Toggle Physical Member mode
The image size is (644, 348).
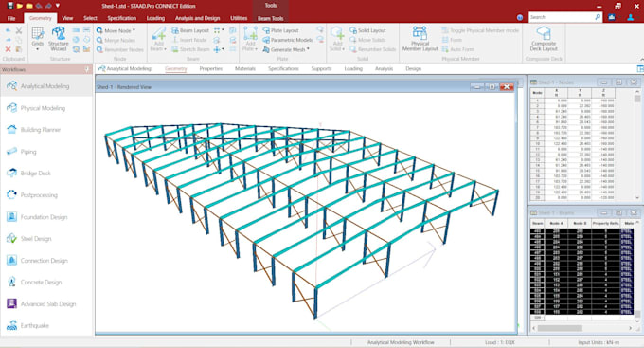tap(480, 30)
